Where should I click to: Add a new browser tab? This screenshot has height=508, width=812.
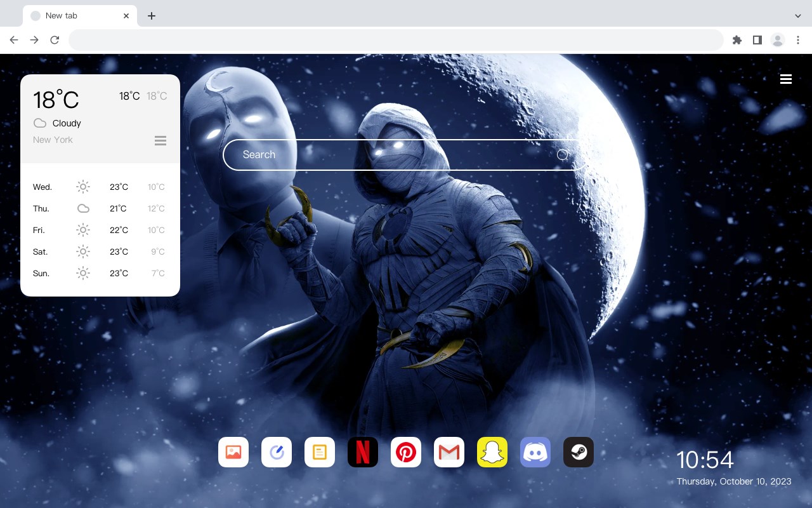(x=151, y=16)
